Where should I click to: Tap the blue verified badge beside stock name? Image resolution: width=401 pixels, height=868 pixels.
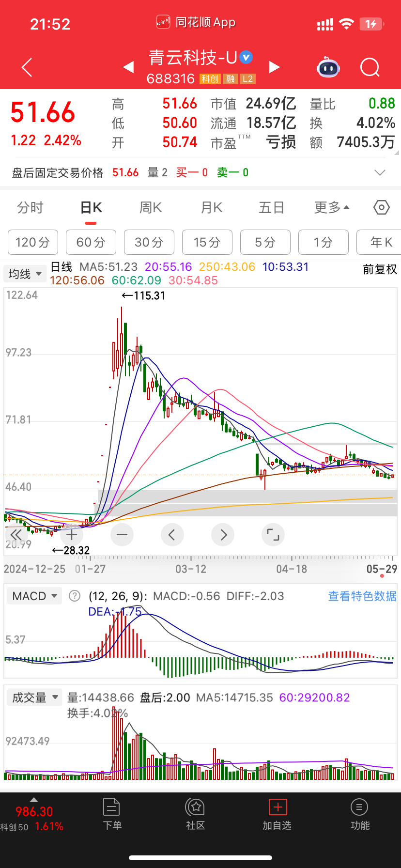[247, 57]
